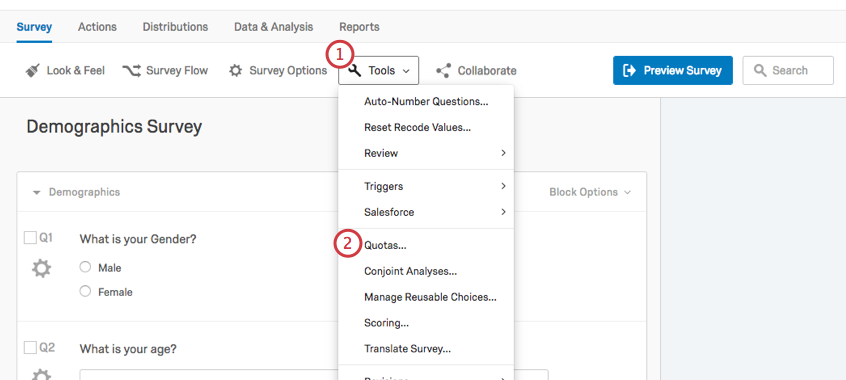Select the Male radio option
This screenshot has width=846, height=380.
tap(85, 268)
